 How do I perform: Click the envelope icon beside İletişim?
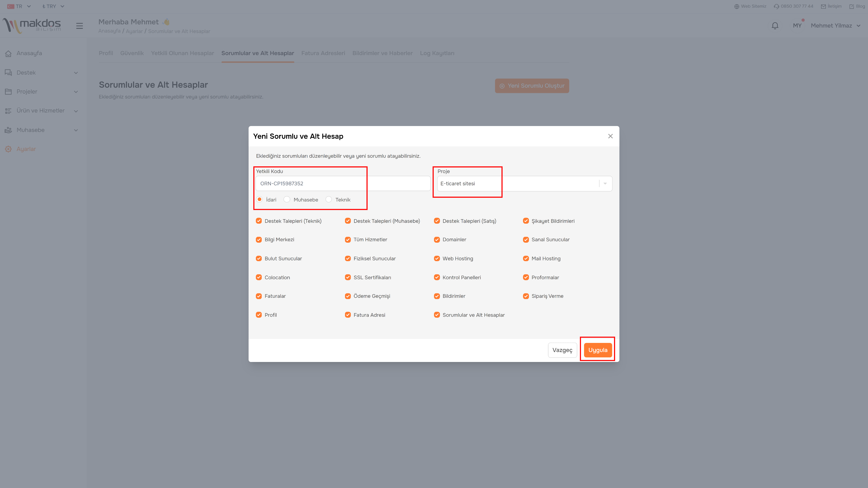(x=823, y=6)
